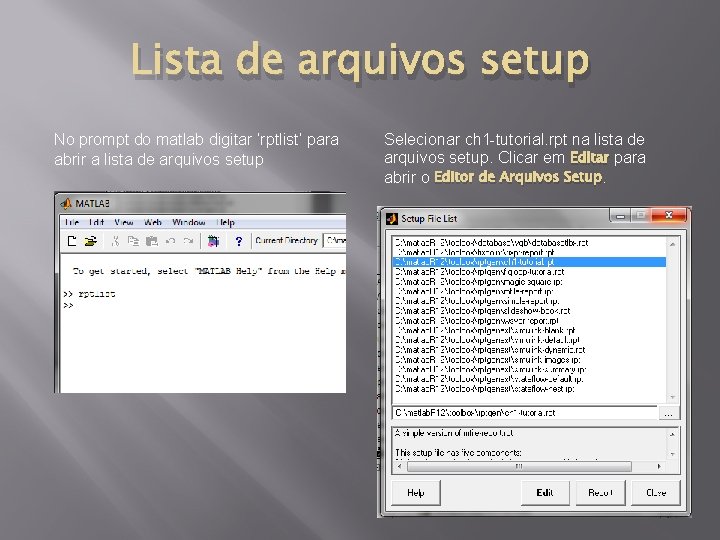Select the figloop-tutorial.rpt row

click(529, 272)
